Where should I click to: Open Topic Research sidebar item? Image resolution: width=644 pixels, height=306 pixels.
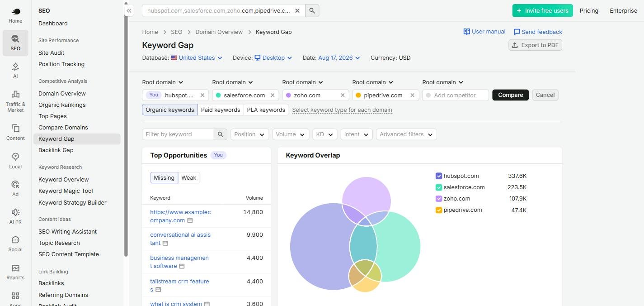point(59,243)
